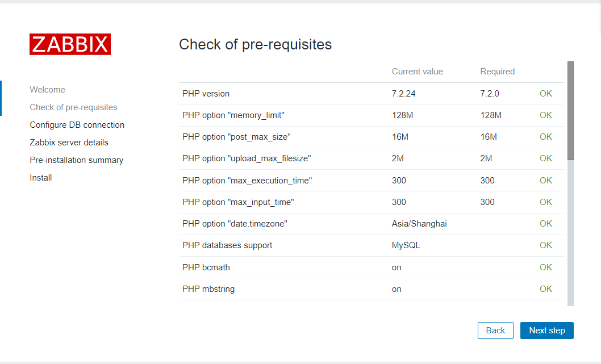Click the ZABBIX logo

[x=70, y=44]
